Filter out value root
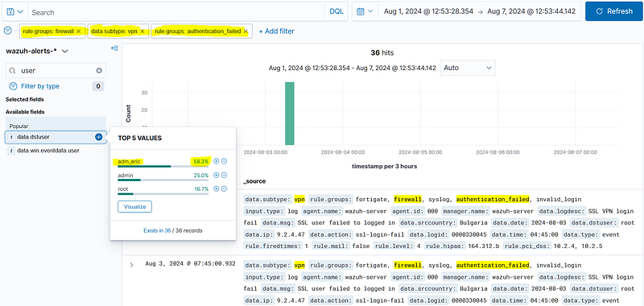Screen dimensions: 644x306 pos(225,189)
